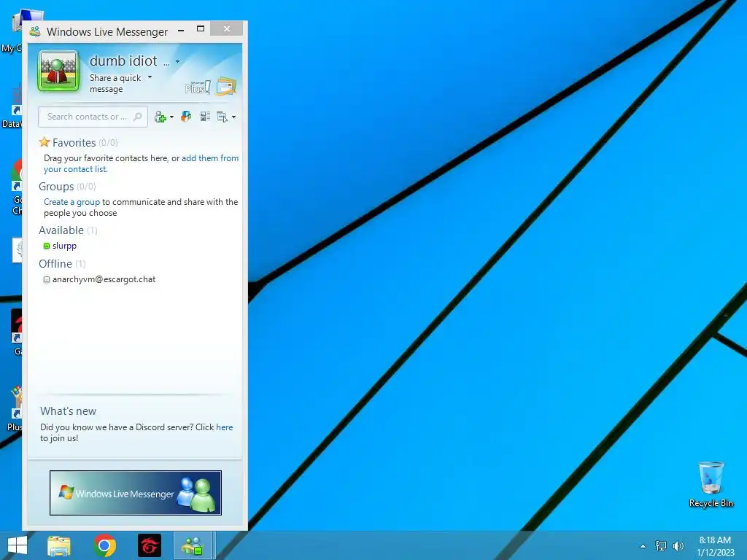
Task: Open the quick message dropdown arrow
Action: 150,77
